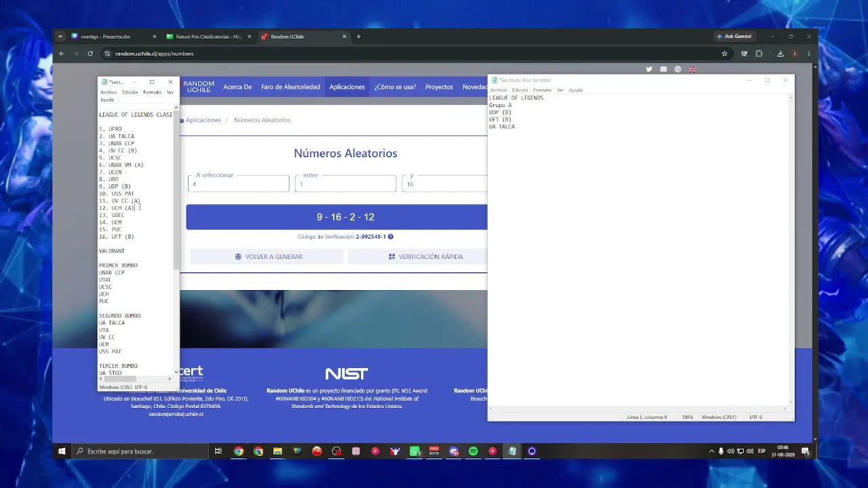View site information icon in address bar

106,54
